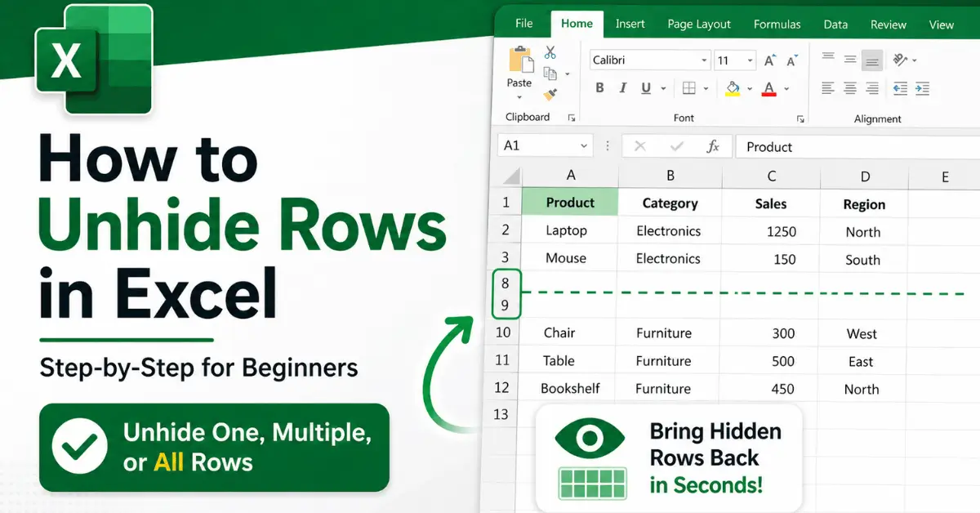The height and width of the screenshot is (513, 980).
Task: Open the Formulas tab
Action: (x=777, y=25)
